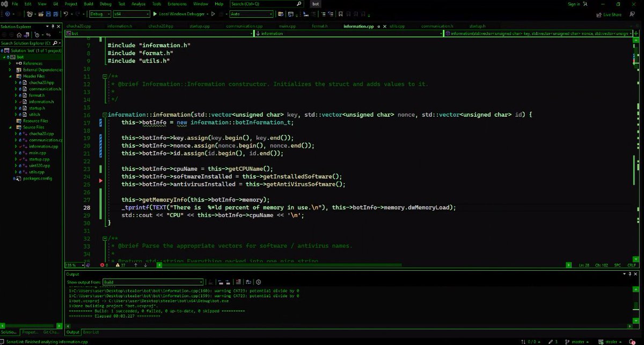The height and width of the screenshot is (345, 644).
Task: Click the errors count red icon
Action: pyautogui.click(x=102, y=265)
